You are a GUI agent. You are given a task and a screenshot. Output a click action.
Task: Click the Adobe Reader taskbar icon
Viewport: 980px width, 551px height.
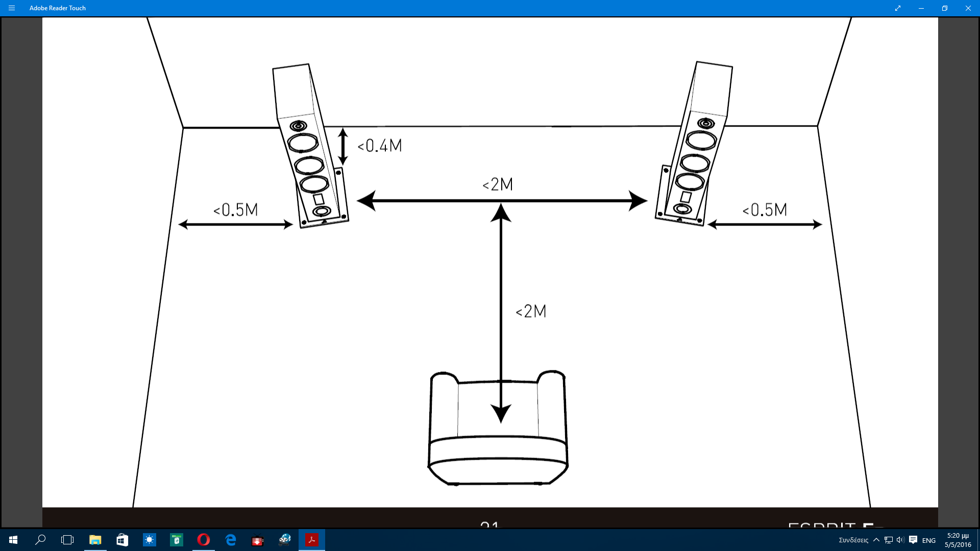[312, 540]
